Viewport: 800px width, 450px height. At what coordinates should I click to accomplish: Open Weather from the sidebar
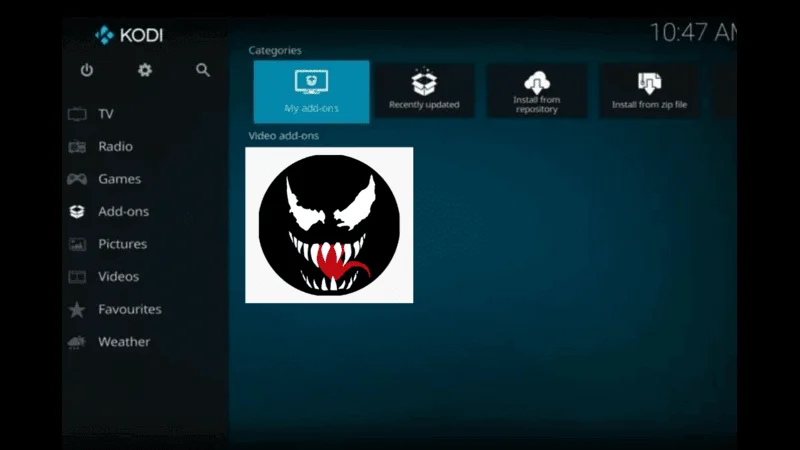pyautogui.click(x=124, y=342)
